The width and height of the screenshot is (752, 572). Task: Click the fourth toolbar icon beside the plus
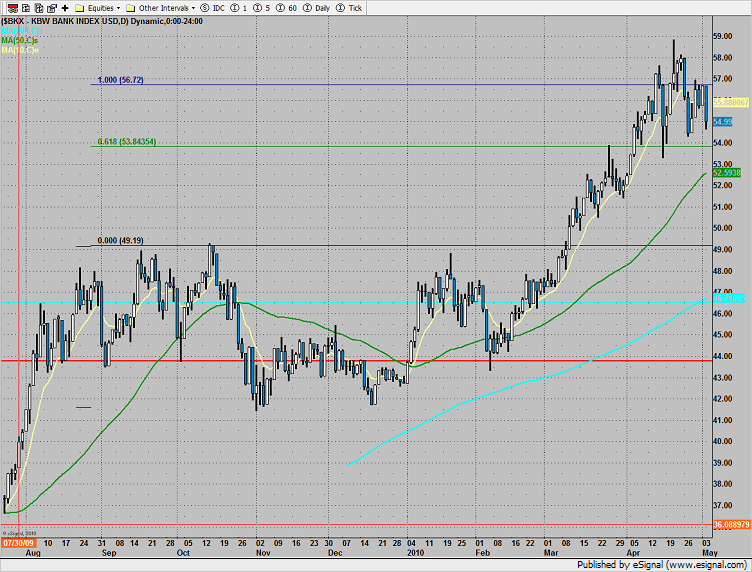(49, 7)
